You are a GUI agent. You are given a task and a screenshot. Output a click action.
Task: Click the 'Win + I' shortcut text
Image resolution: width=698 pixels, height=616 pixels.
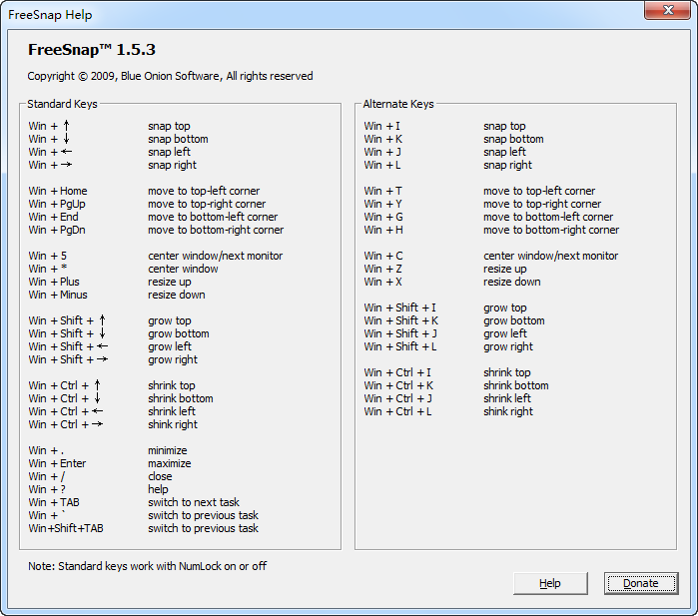(x=381, y=126)
